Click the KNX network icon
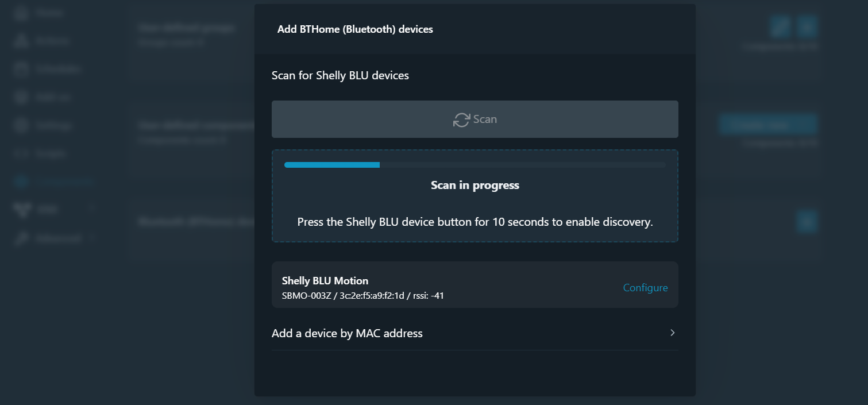Viewport: 868px width, 405px height. tap(21, 210)
